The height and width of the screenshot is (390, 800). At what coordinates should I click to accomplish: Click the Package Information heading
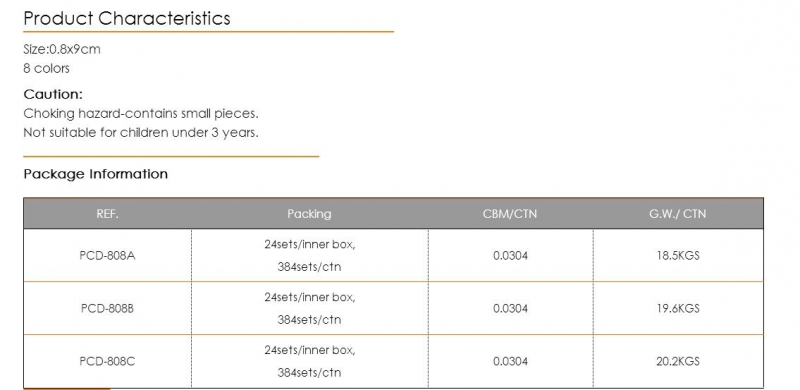(x=95, y=174)
